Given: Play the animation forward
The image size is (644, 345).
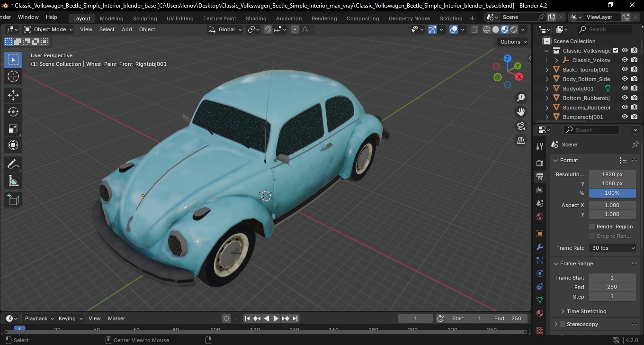Looking at the screenshot, I should pyautogui.click(x=276, y=318).
